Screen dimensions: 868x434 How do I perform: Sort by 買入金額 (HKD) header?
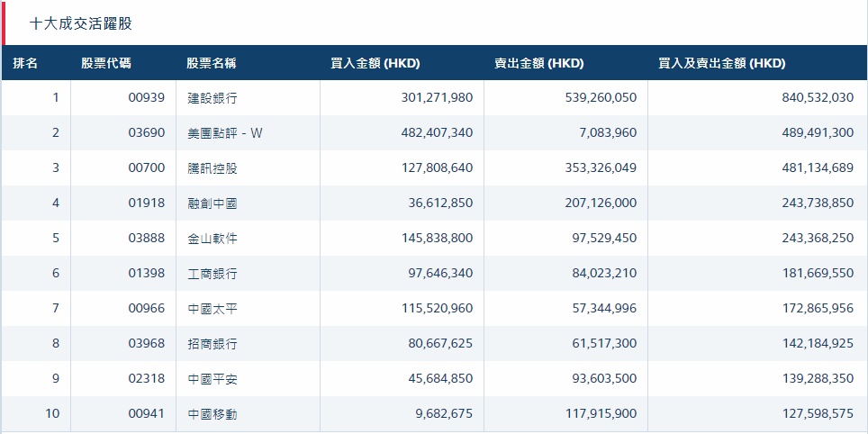point(375,63)
